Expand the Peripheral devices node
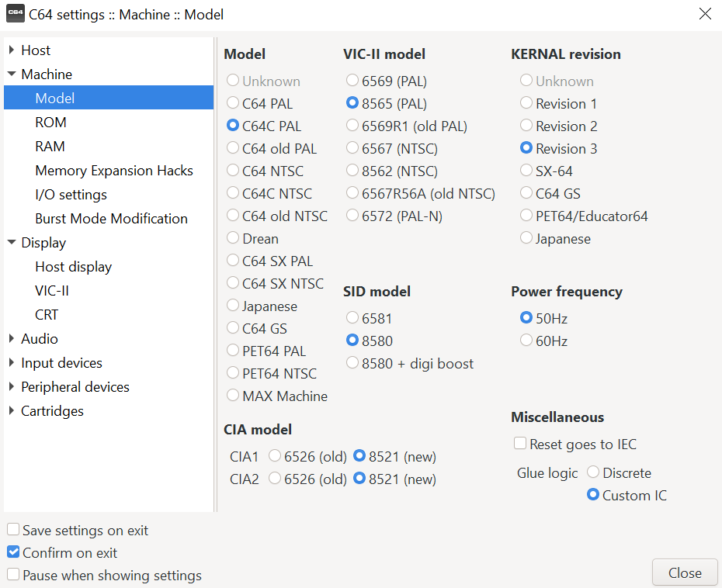722x588 pixels. [x=12, y=386]
